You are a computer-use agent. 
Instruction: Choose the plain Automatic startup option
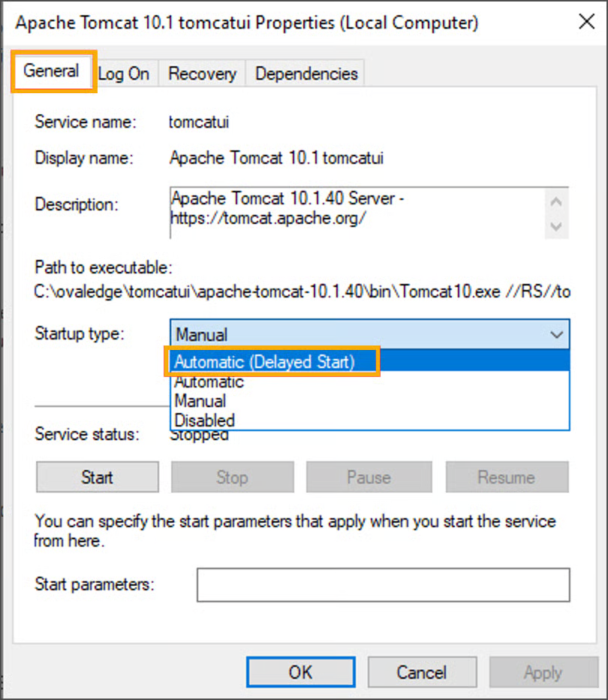[209, 382]
